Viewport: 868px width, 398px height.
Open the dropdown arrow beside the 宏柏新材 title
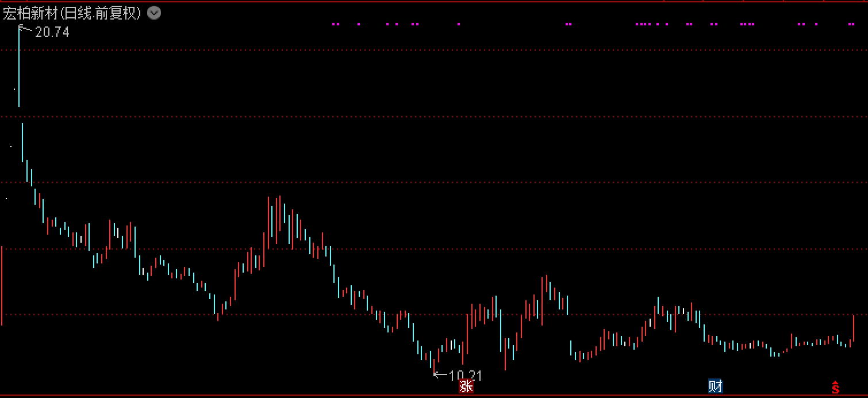click(154, 13)
